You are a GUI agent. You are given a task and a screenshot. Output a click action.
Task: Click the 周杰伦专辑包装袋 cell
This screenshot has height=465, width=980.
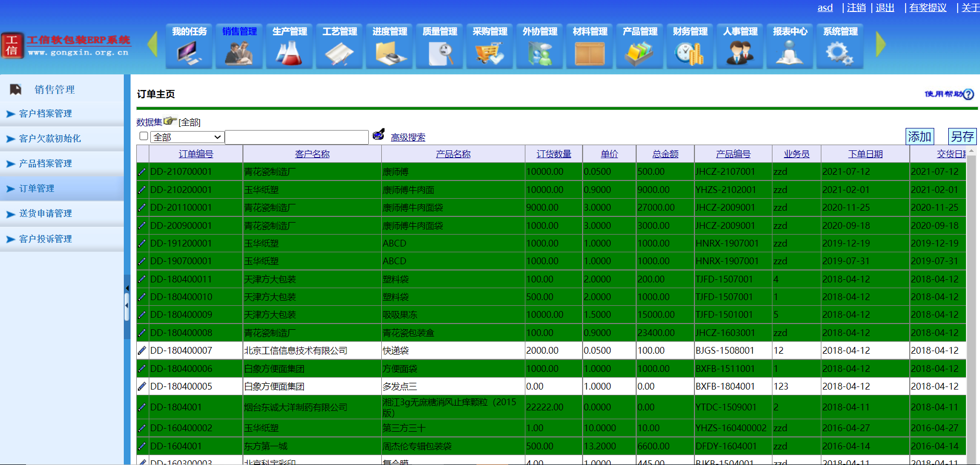pyautogui.click(x=453, y=446)
